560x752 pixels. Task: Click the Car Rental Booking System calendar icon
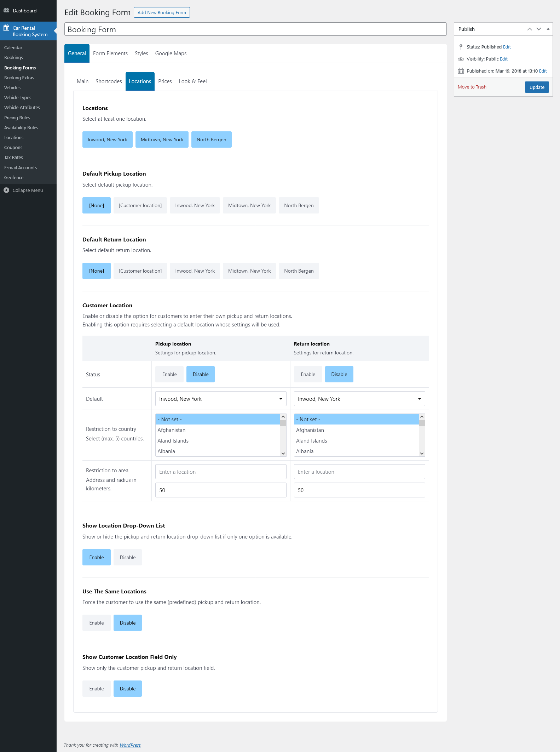[x=6, y=28]
